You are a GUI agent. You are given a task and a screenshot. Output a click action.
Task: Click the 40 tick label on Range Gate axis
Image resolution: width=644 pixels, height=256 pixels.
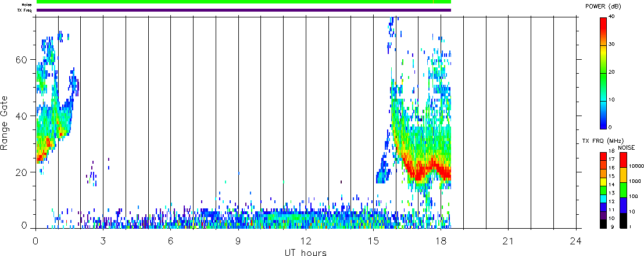click(22, 116)
